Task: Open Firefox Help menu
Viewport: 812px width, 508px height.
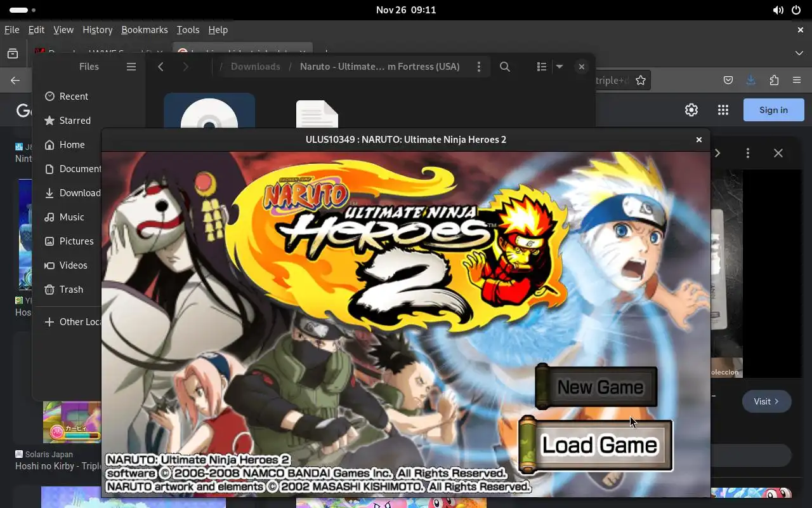Action: click(218, 30)
